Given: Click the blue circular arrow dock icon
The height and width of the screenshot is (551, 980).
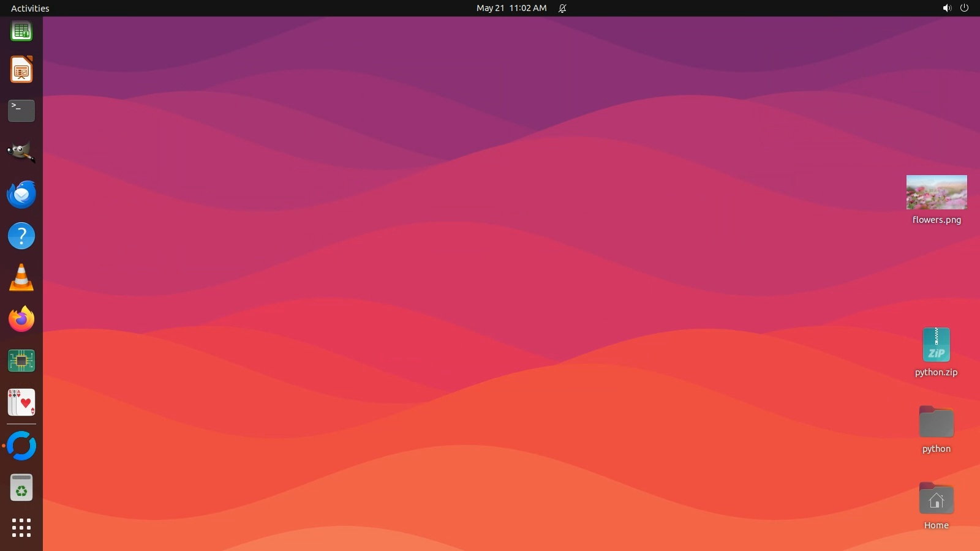Looking at the screenshot, I should point(21,446).
